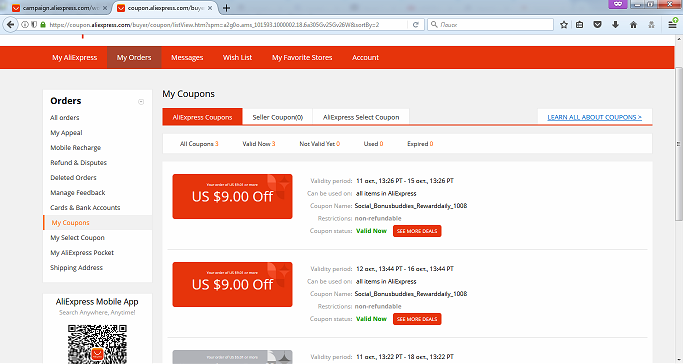The width and height of the screenshot is (684, 364).
Task: Click the toolbar icon right of home
Action: click(x=651, y=25)
